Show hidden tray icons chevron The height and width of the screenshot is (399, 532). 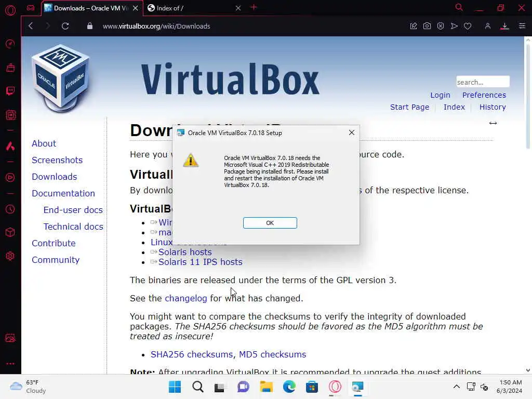457,387
